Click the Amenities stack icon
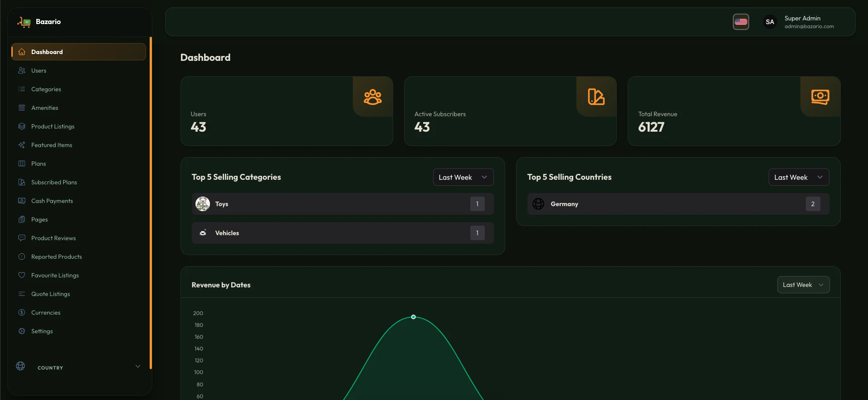The height and width of the screenshot is (400, 868). [x=22, y=108]
